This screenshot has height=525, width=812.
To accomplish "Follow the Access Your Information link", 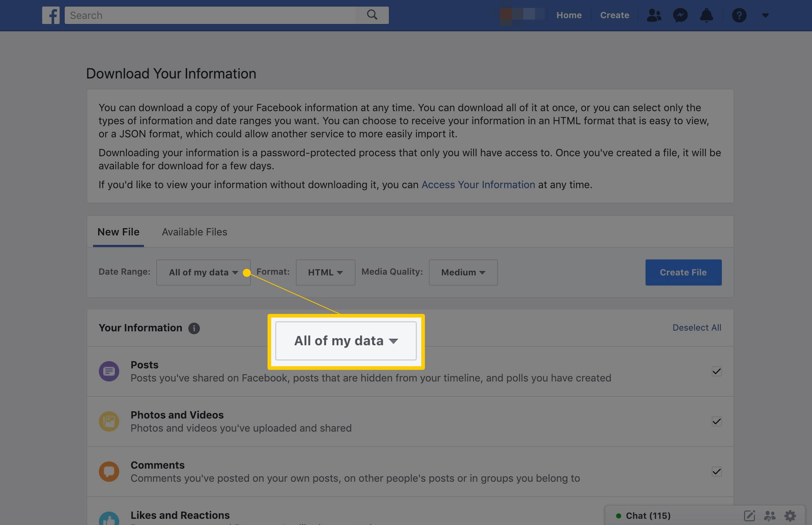I will point(478,185).
